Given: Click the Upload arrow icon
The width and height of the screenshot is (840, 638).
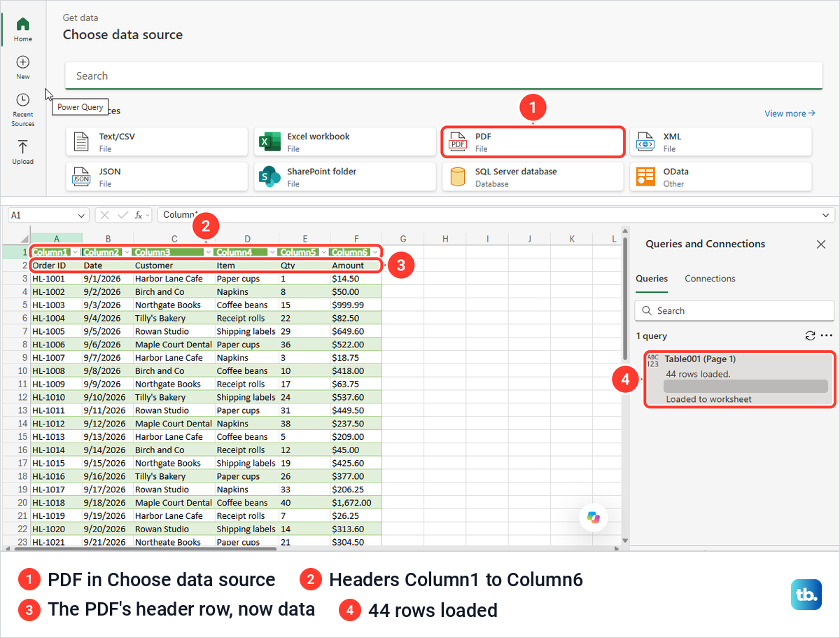Looking at the screenshot, I should click(23, 147).
